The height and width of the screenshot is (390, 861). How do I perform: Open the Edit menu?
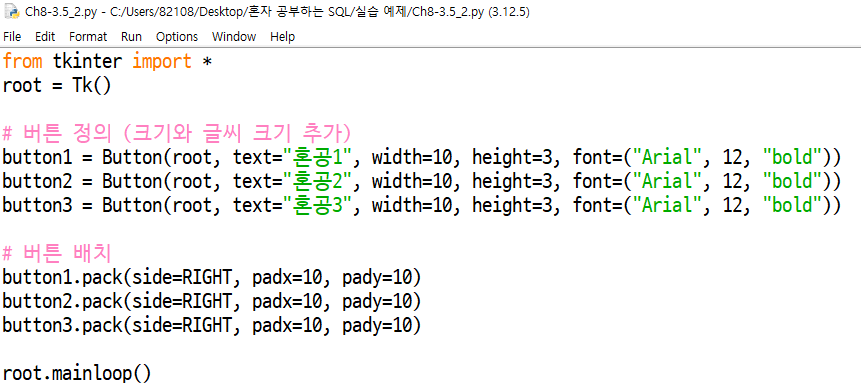(x=45, y=37)
